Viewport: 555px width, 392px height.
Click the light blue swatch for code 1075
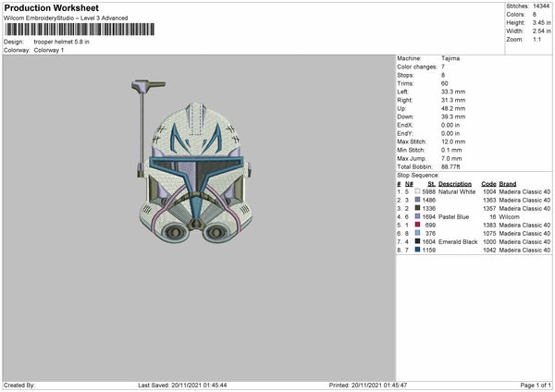click(x=418, y=233)
